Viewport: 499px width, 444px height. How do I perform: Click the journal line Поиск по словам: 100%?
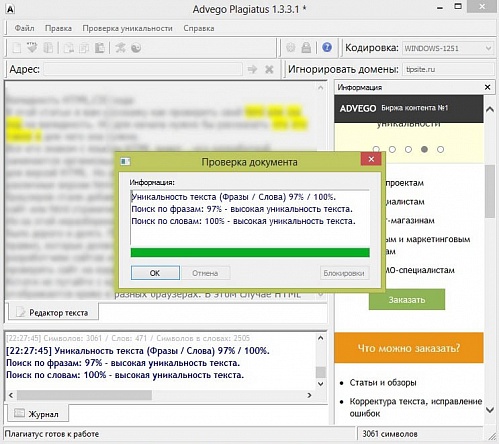pyautogui.click(x=125, y=375)
